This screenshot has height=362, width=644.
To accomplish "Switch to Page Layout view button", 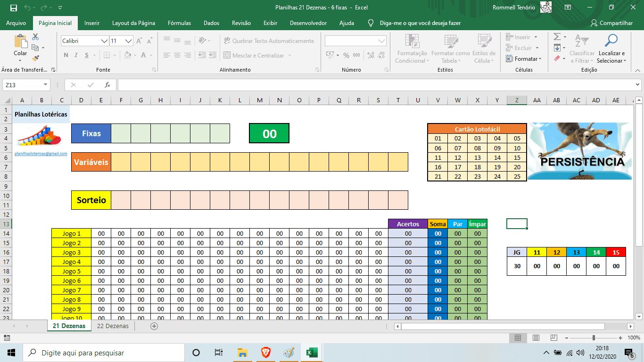I will pyautogui.click(x=536, y=337).
